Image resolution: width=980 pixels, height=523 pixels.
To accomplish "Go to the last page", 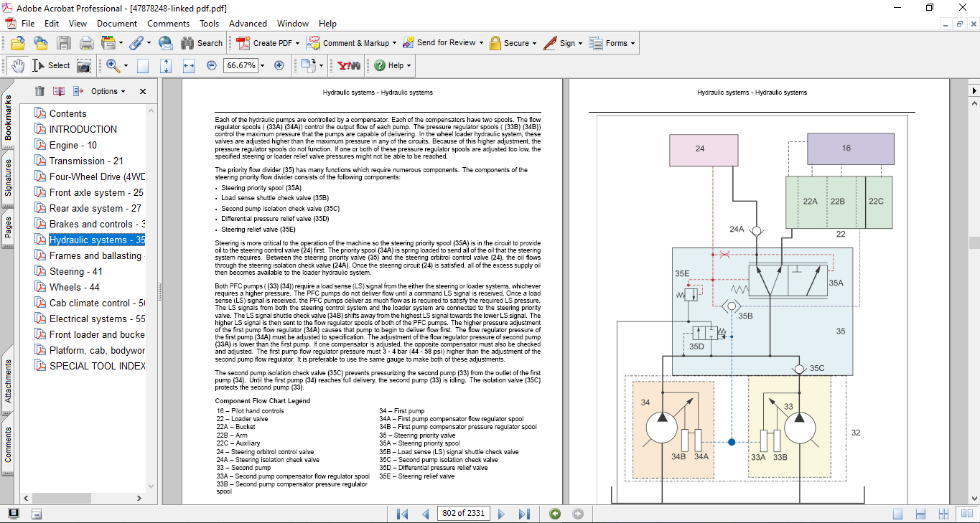I will coord(524,514).
